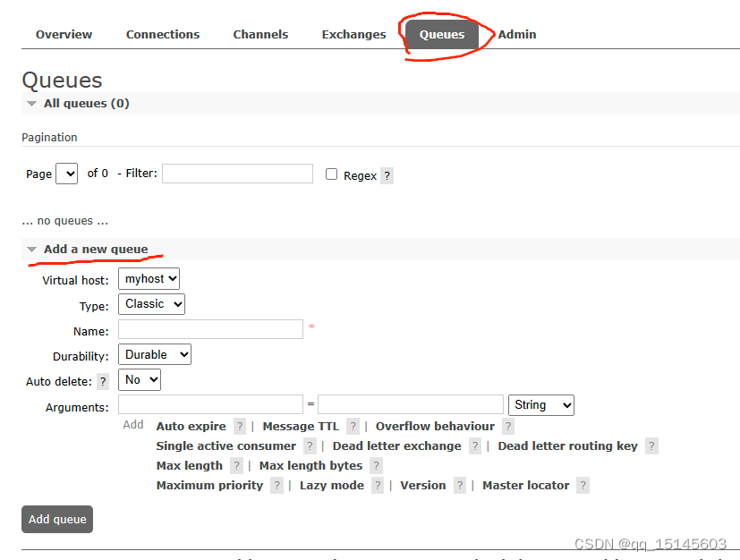Switch to the Exchanges tab

click(x=353, y=34)
